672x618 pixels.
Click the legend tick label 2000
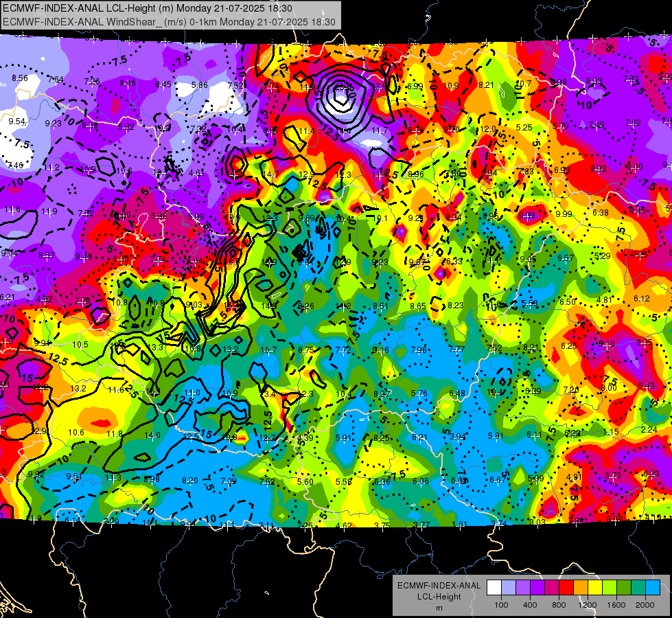click(645, 605)
